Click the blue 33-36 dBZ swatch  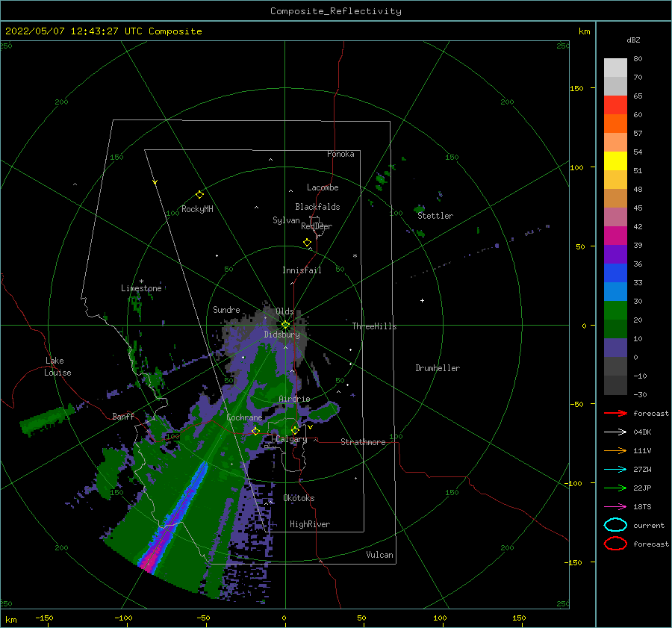(615, 273)
